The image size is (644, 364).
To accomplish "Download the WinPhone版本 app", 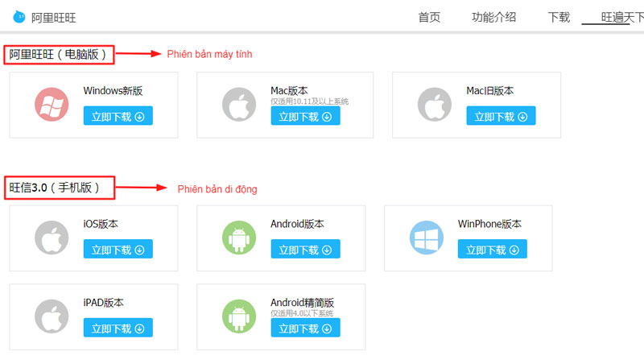I will 493,249.
